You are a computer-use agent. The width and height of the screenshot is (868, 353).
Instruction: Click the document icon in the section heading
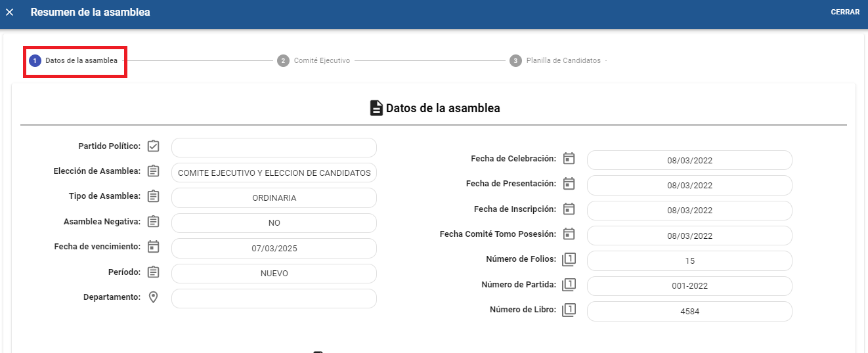(x=376, y=108)
